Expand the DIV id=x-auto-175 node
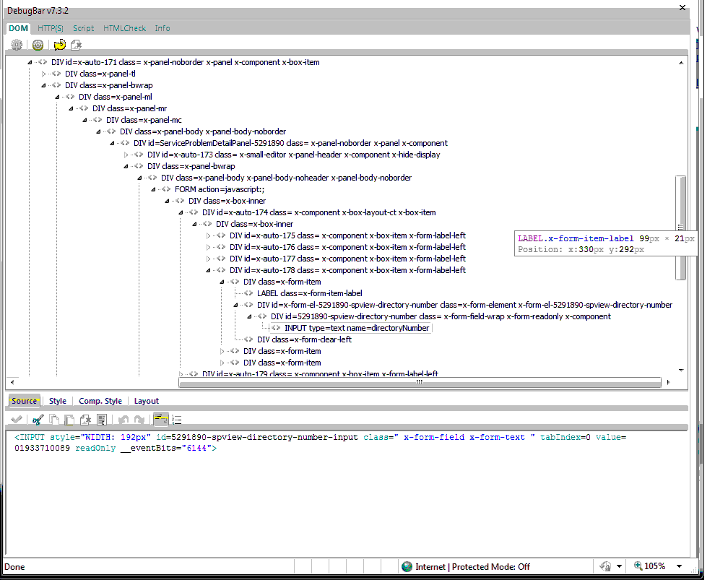The height and width of the screenshot is (580, 728). coord(208,235)
